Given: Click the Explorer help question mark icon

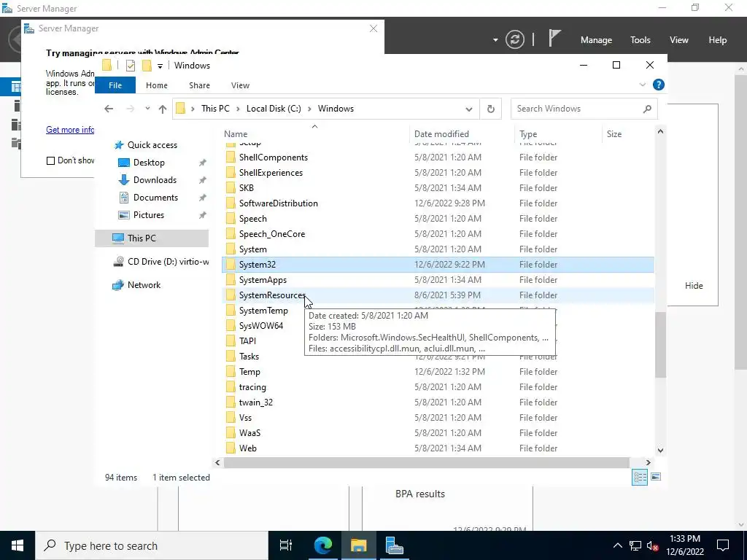Looking at the screenshot, I should click(x=659, y=85).
